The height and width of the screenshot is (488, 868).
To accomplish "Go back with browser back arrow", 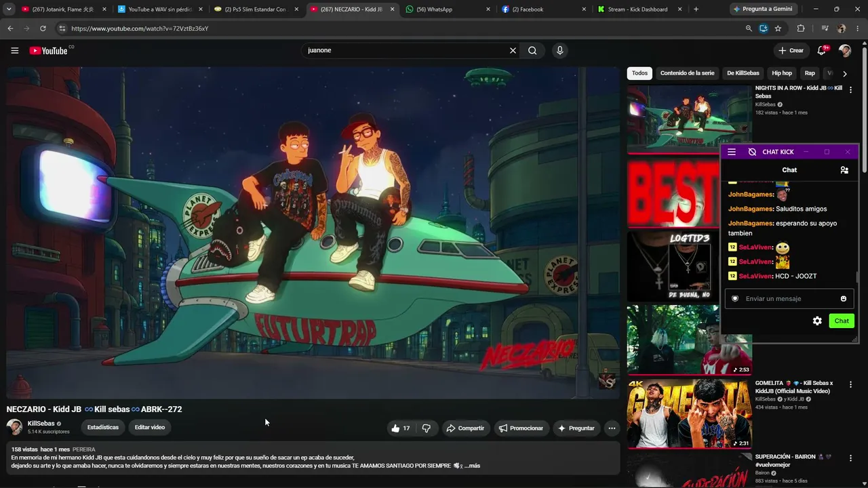I will pos(10,28).
